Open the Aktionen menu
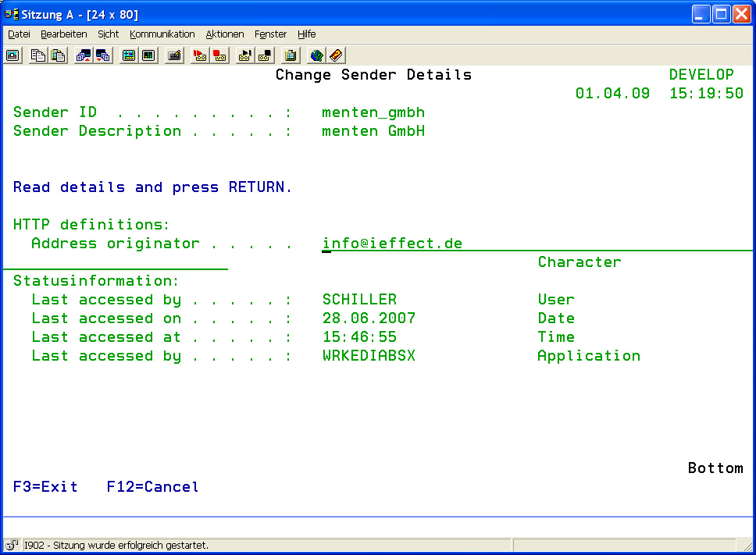Viewport: 756px width, 555px height. [x=225, y=34]
